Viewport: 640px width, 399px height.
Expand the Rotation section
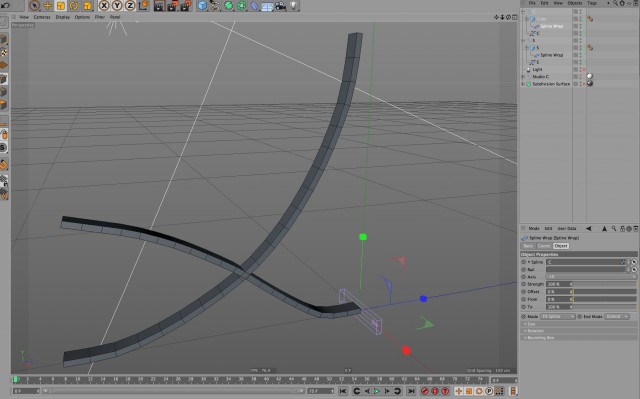tap(578, 331)
